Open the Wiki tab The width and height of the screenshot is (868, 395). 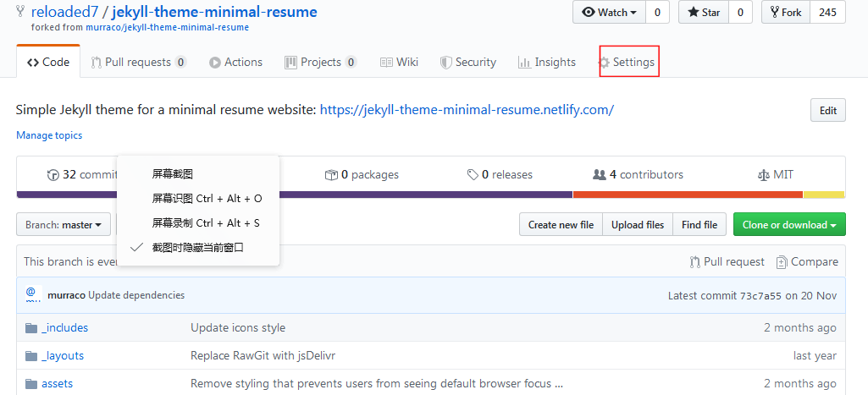399,63
